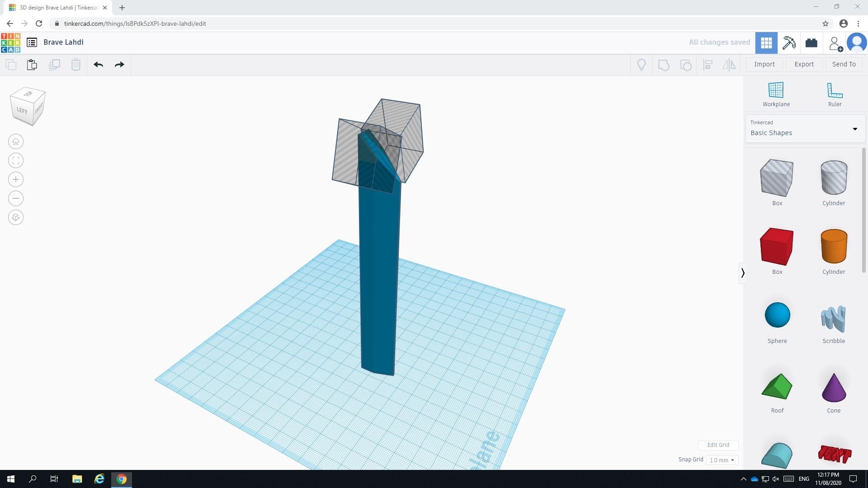Open the Blocks mode brick icon
Viewport: 868px width, 488px height.
(x=811, y=43)
